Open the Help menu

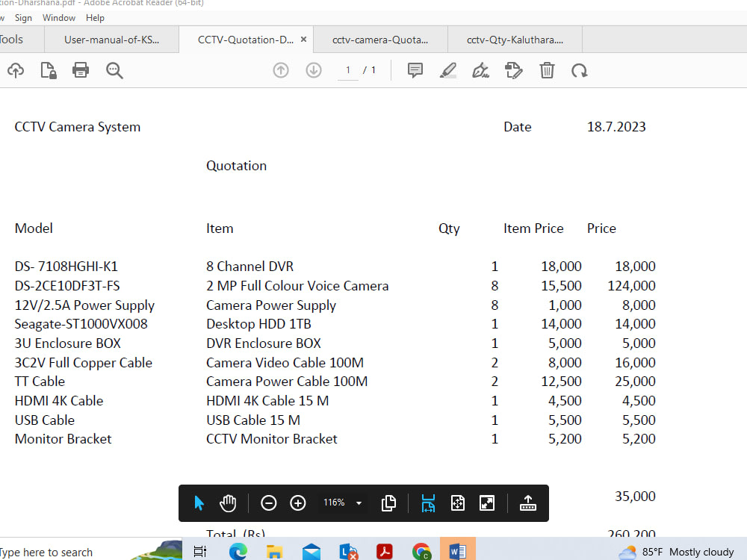tap(95, 18)
